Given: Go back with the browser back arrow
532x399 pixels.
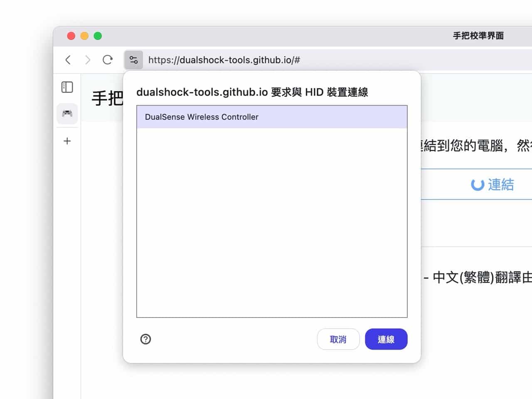Looking at the screenshot, I should [68, 60].
